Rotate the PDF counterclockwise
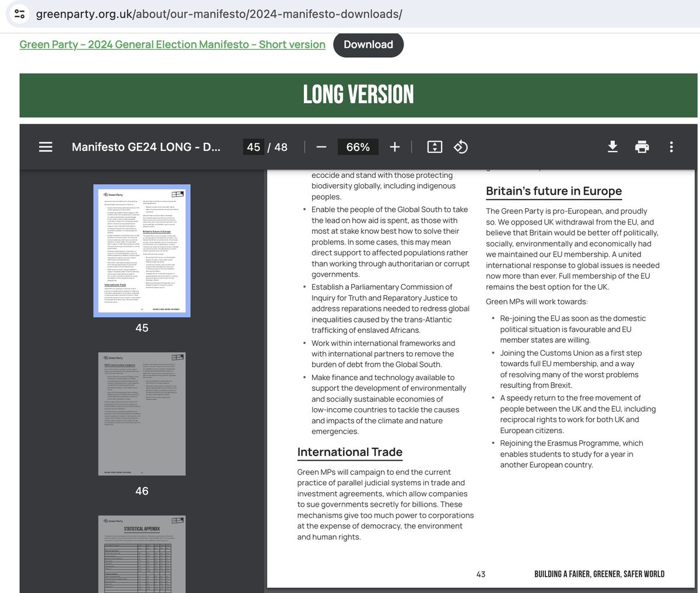This screenshot has height=593, width=700. pyautogui.click(x=461, y=147)
